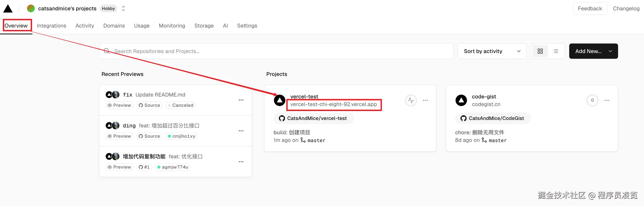This screenshot has width=644, height=206.
Task: Click Source pill on ding row
Action: coord(149,136)
